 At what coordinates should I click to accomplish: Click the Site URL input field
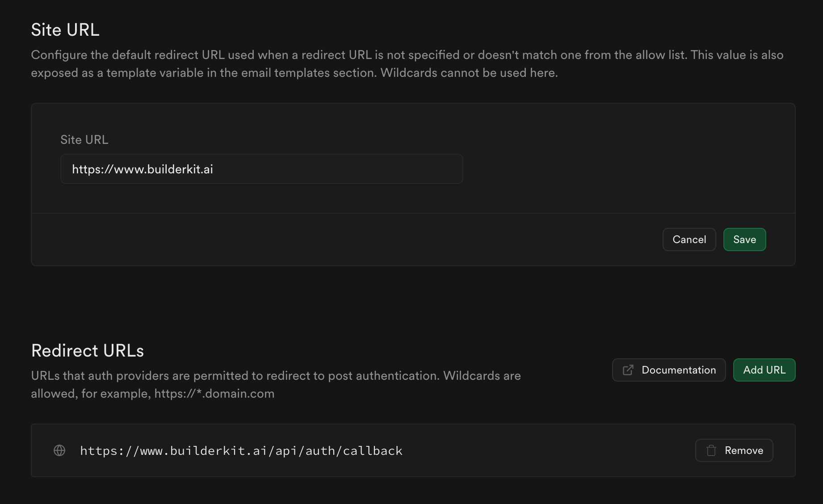(261, 169)
